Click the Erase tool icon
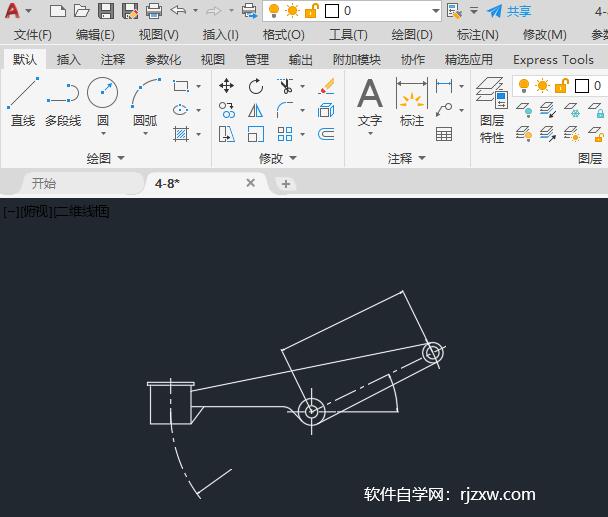Image resolution: width=608 pixels, height=517 pixels. (x=326, y=86)
